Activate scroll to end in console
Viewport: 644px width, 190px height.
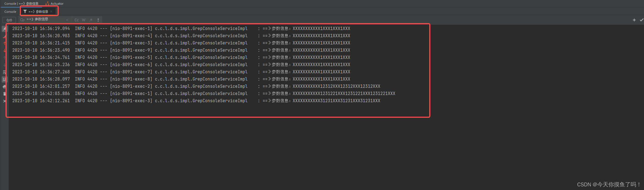coord(4,79)
